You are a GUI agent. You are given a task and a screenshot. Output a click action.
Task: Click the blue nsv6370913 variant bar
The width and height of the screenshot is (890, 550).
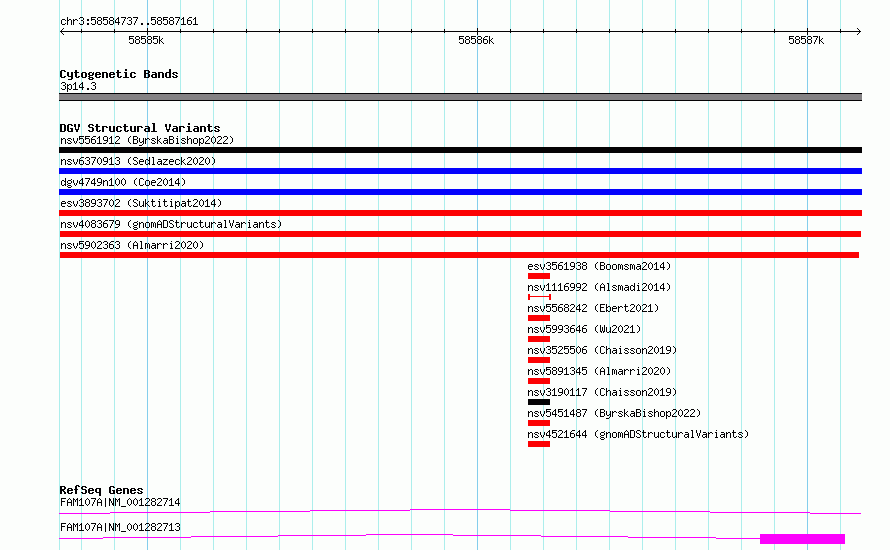click(x=460, y=171)
